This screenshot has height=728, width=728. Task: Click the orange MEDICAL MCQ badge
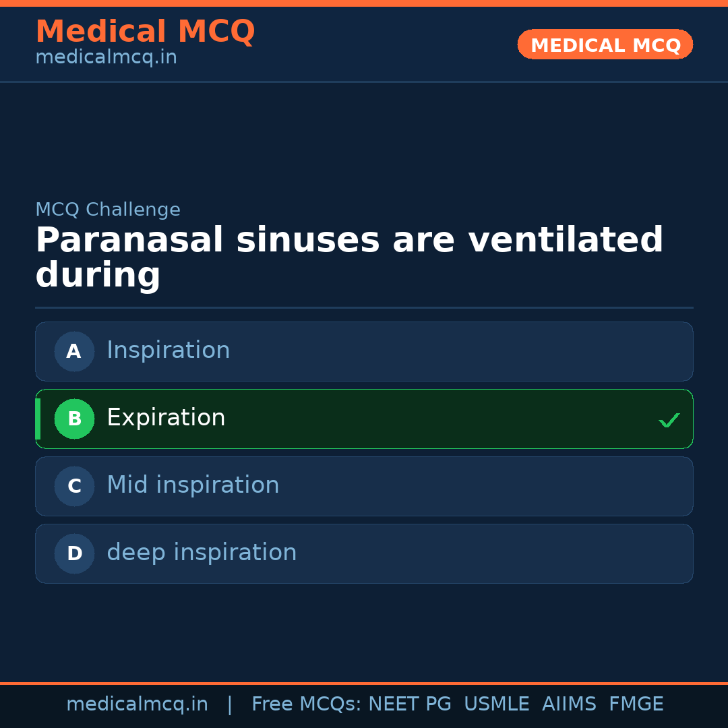[x=605, y=44]
